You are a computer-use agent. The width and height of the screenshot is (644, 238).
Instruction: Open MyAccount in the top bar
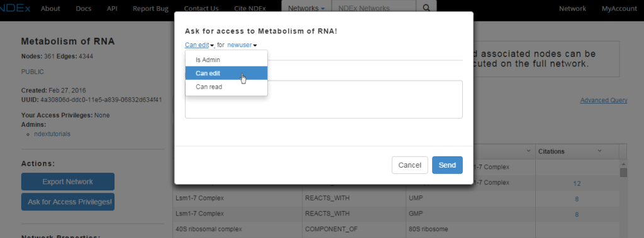pyautogui.click(x=619, y=8)
